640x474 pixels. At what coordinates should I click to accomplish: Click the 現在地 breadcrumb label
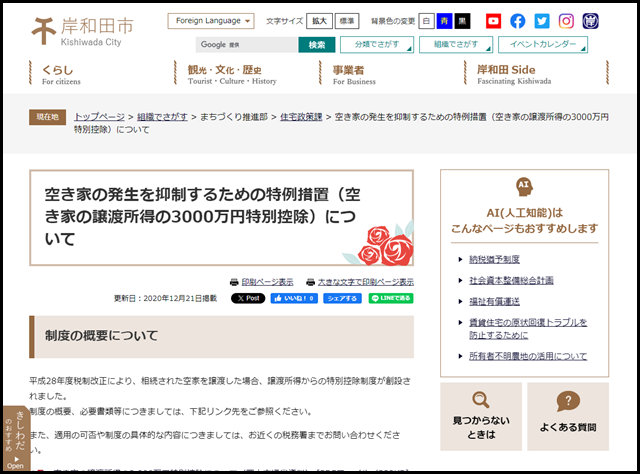(x=47, y=117)
